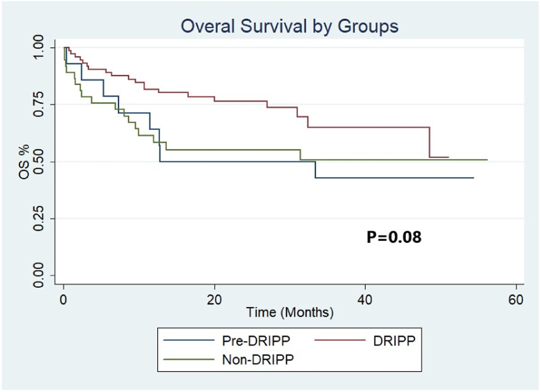This screenshot has width=541, height=392.
Task: Select the Pre-DRIPP legend label
Action: click(256, 341)
